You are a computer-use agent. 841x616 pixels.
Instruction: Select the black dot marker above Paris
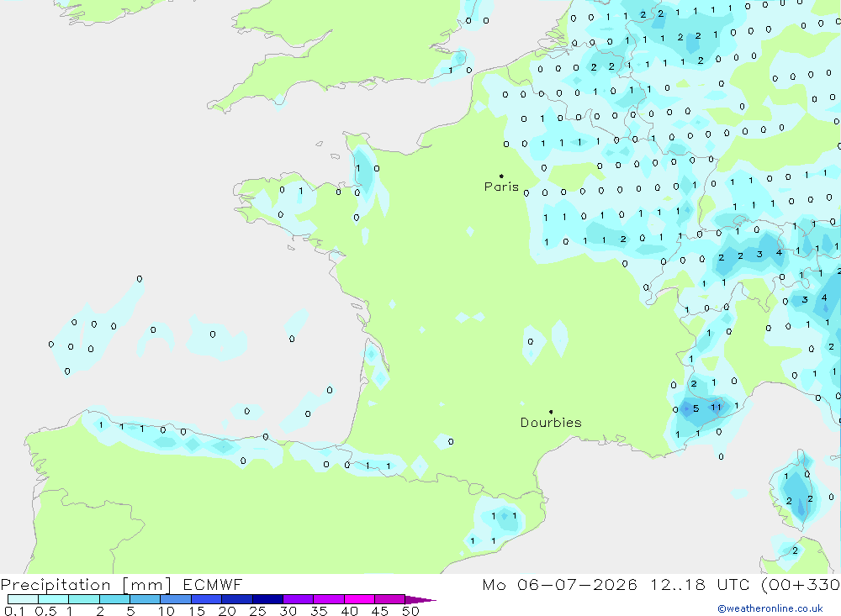point(501,176)
